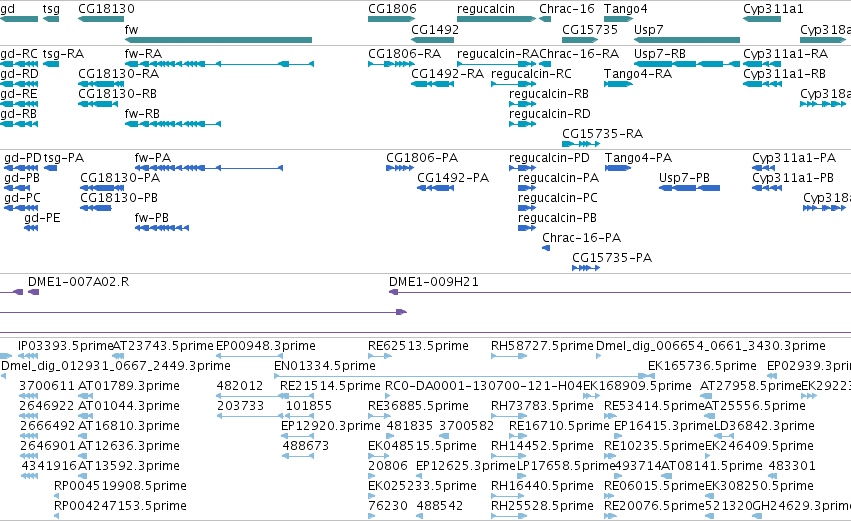
Task: Select the 'RE21514.5prime' EST label
Action: point(330,386)
